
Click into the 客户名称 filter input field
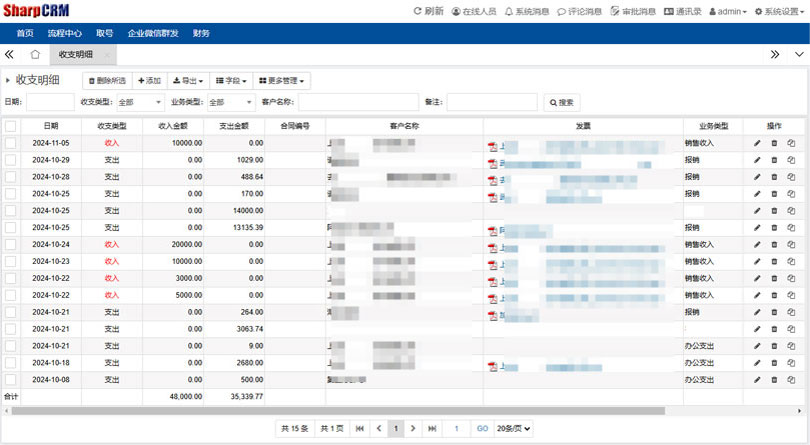(x=358, y=102)
